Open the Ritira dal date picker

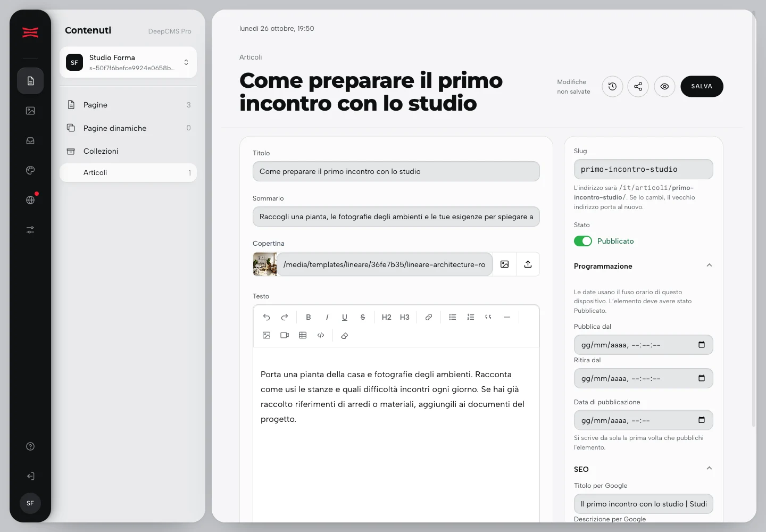pyautogui.click(x=702, y=378)
